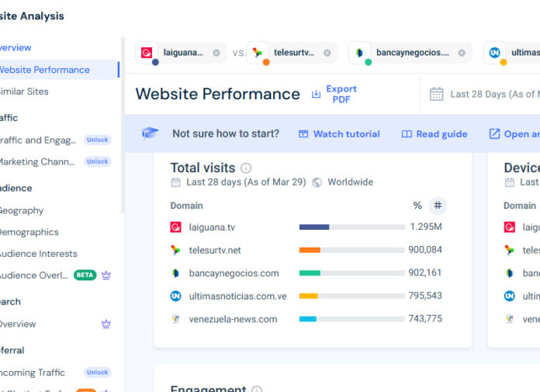The height and width of the screenshot is (392, 540).
Task: Show info tooltip for Total visits
Action: click(246, 168)
